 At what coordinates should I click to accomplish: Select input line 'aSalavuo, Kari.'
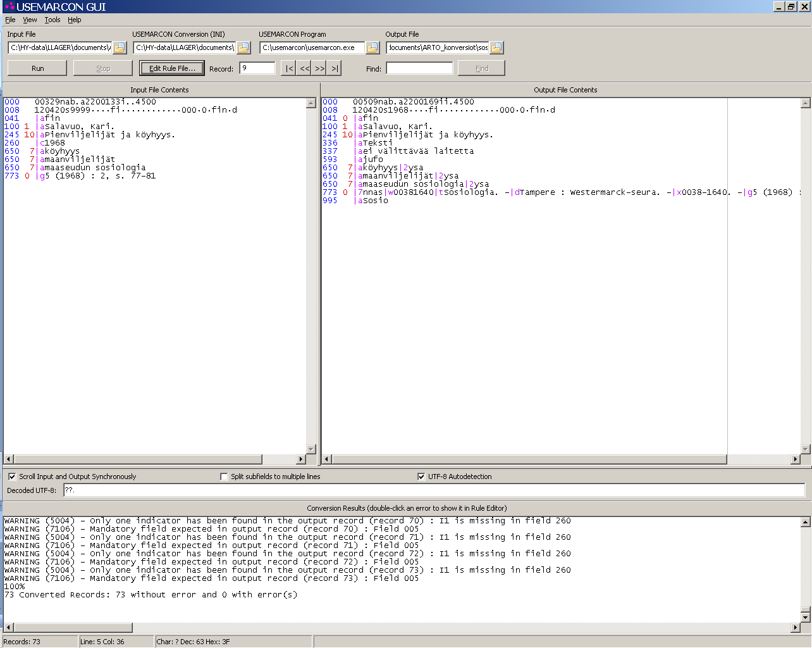77,127
